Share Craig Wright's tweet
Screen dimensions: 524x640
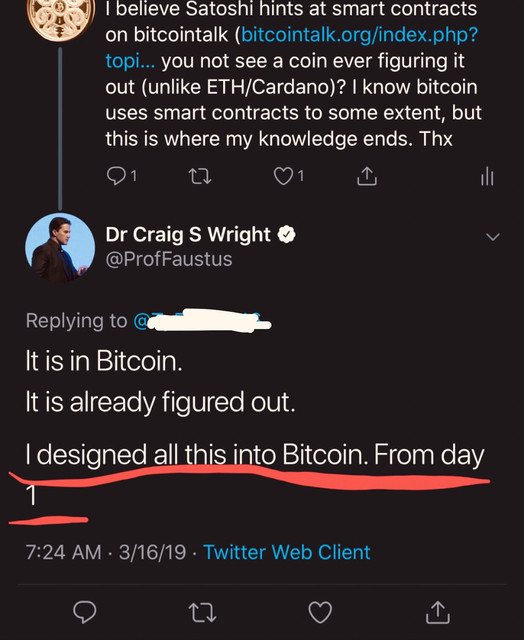tap(437, 612)
